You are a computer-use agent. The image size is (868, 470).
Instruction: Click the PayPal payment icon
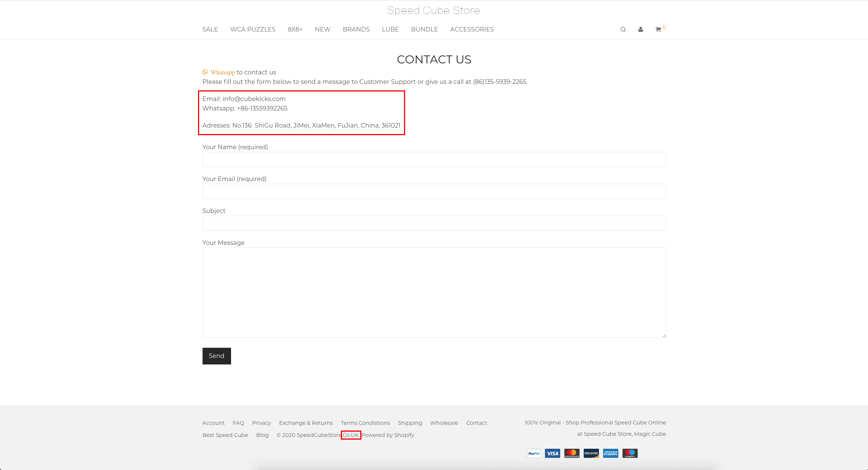click(x=534, y=453)
